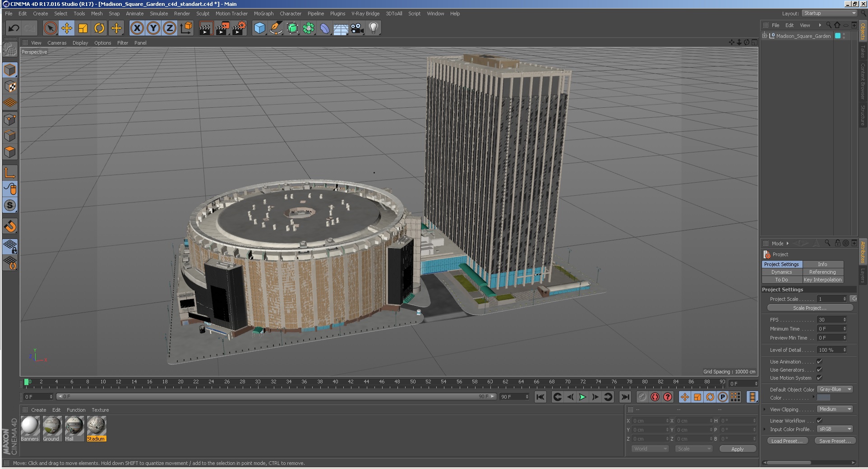The height and width of the screenshot is (469, 868).
Task: Make object editable in left palette
Action: tap(10, 49)
